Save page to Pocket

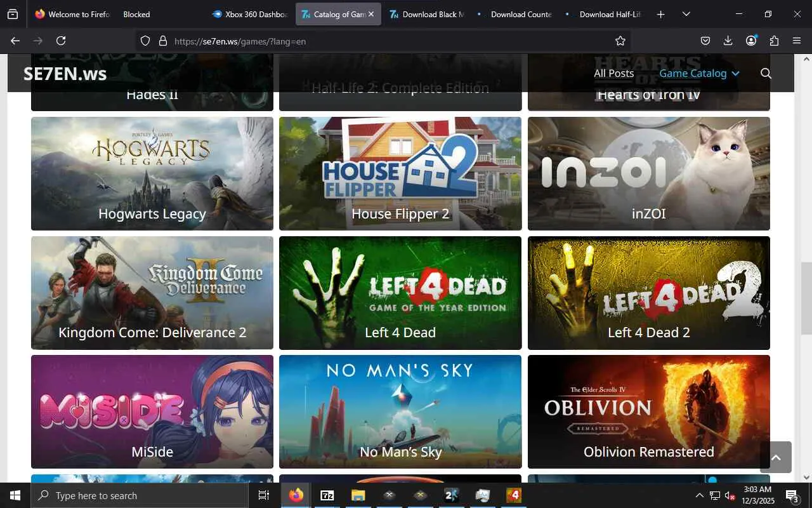click(705, 41)
